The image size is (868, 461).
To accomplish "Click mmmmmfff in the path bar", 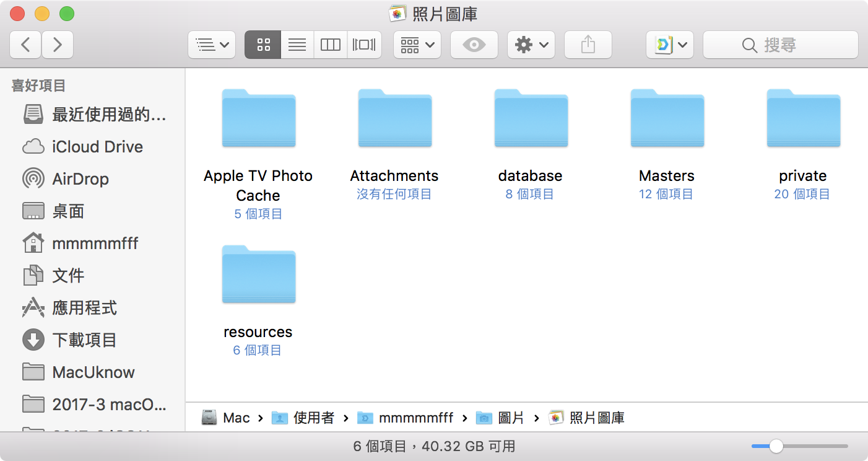I will (415, 418).
